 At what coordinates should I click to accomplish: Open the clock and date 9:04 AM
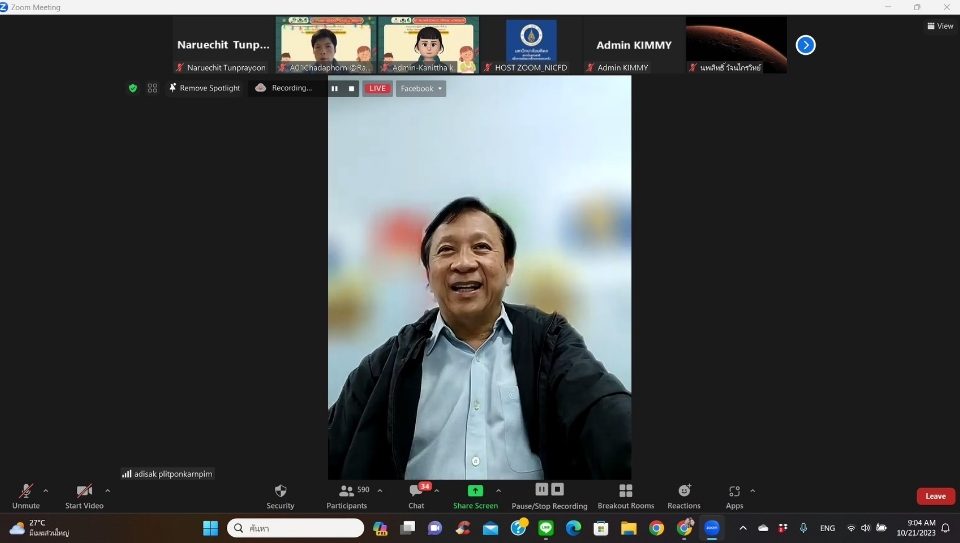point(916,528)
